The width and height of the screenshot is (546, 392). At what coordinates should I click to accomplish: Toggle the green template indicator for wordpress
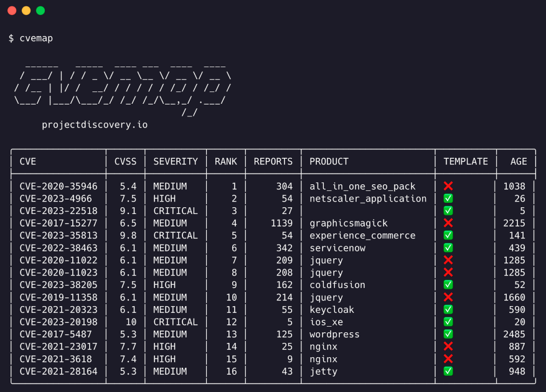coord(448,334)
